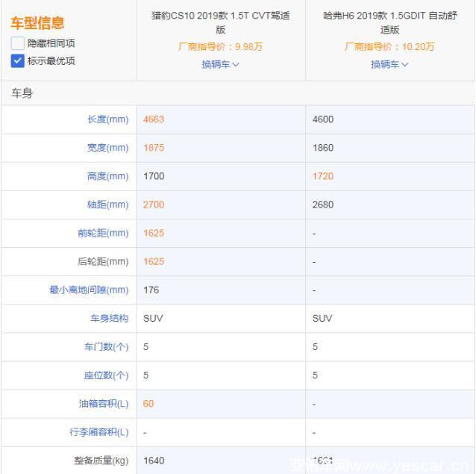Open 换辆车 dropdown under 猎豹CS10
The image size is (476, 474).
[220, 64]
